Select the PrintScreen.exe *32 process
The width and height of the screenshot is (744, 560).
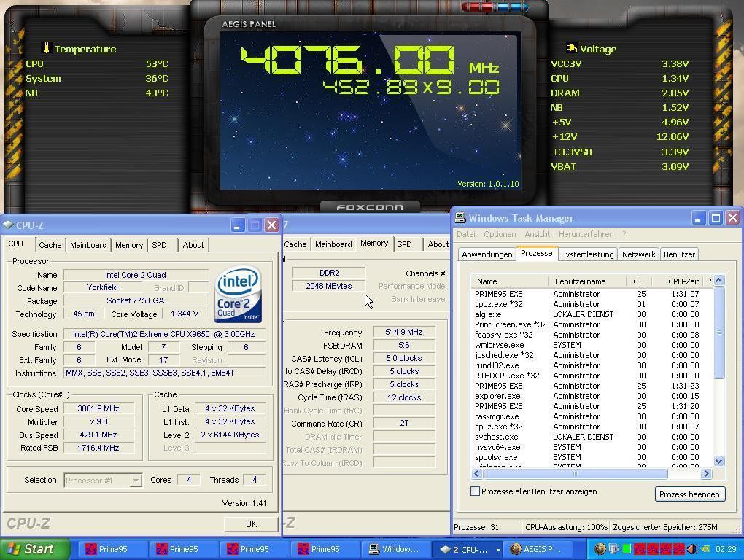592,324
